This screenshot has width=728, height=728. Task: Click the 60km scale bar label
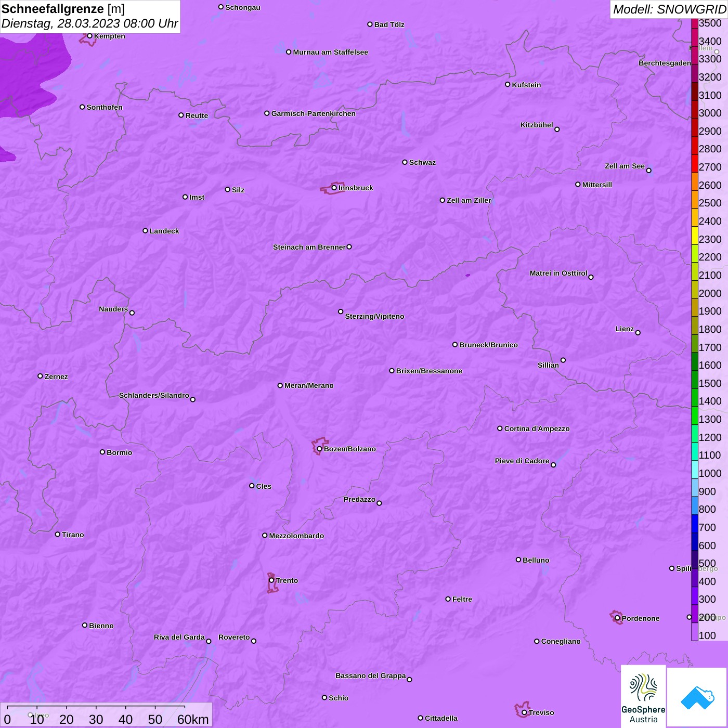193,719
